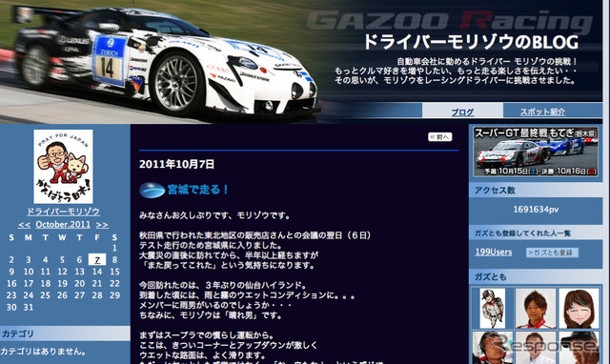Open the 宮城で走る！ post title
Image resolution: width=610 pixels, height=364 pixels.
[x=198, y=190]
